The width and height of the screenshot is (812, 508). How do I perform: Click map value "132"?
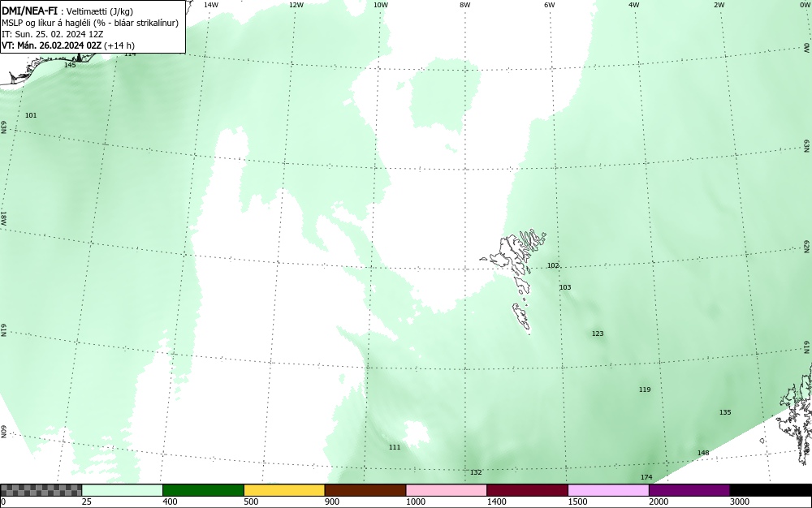(476, 472)
